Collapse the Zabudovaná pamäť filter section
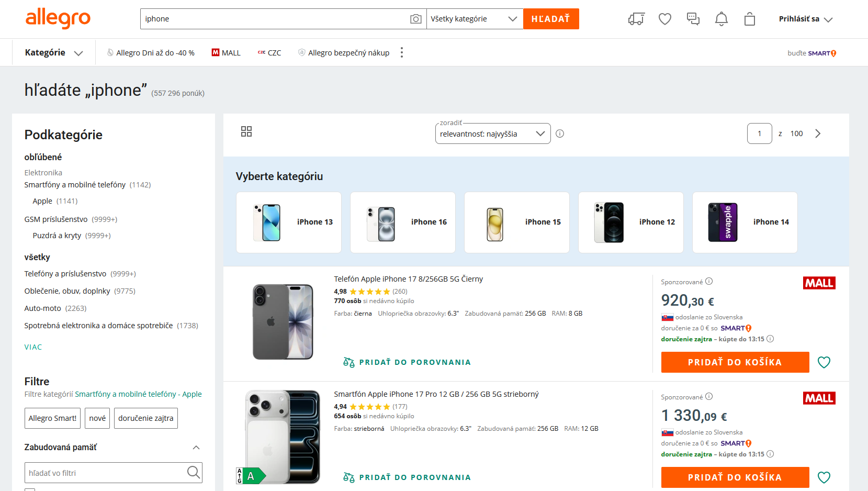The image size is (868, 491). 196,447
